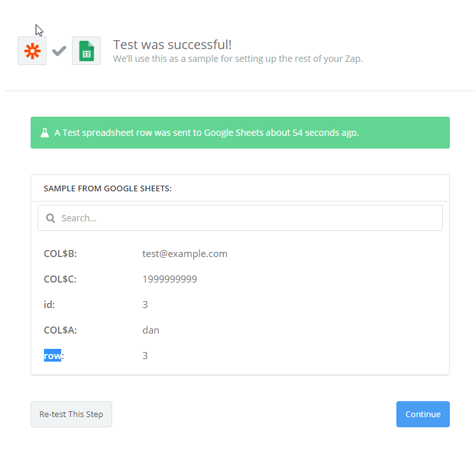476x449 pixels.
Task: Click the gray checkmark between app icons
Action: pyautogui.click(x=59, y=51)
